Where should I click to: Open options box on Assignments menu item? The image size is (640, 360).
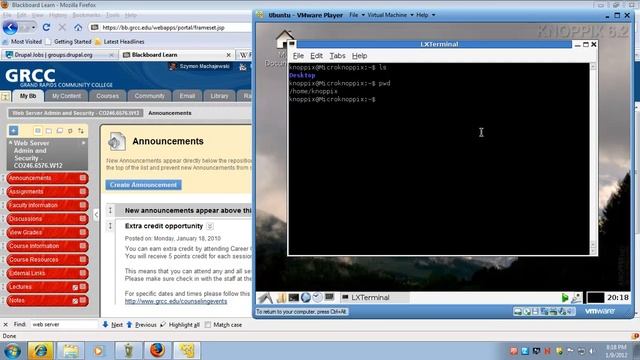click(x=83, y=191)
